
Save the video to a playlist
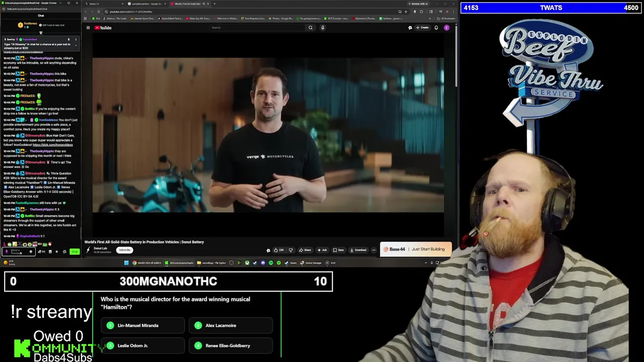[338, 250]
